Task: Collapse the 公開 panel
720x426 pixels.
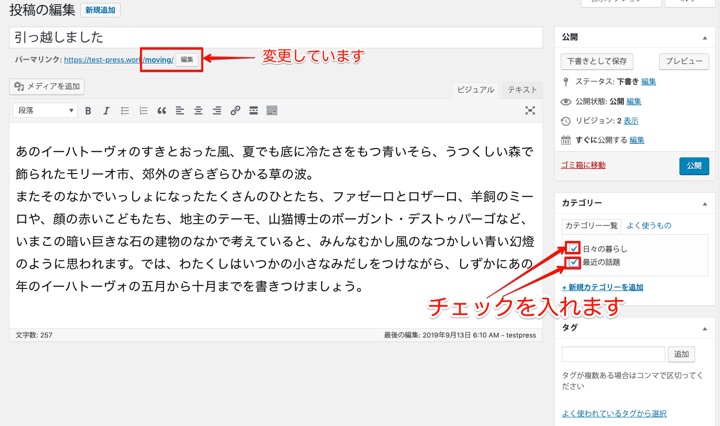Action: 705,38
